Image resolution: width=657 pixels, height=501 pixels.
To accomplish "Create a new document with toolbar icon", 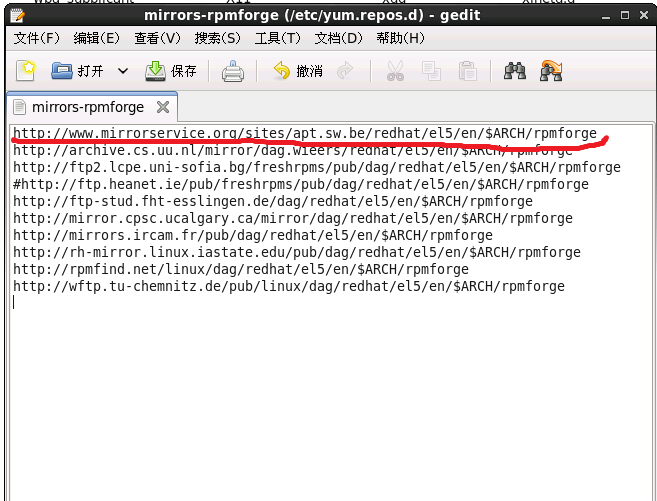I will point(26,70).
